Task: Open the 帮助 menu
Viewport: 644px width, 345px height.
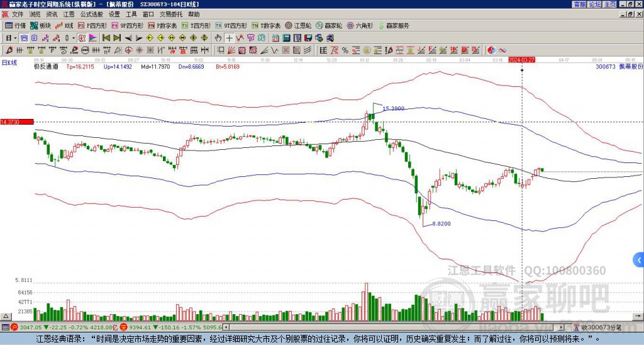Action: click(194, 14)
